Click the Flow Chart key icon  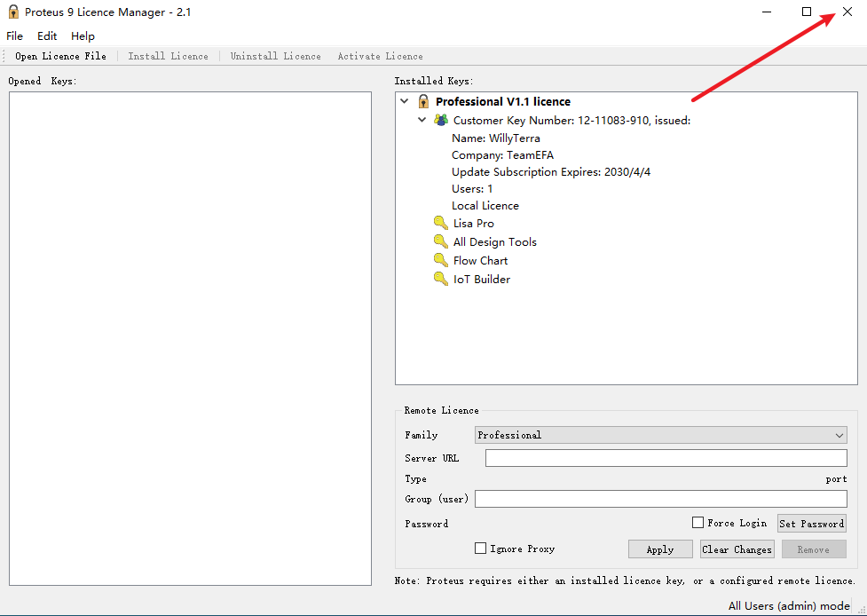click(441, 260)
